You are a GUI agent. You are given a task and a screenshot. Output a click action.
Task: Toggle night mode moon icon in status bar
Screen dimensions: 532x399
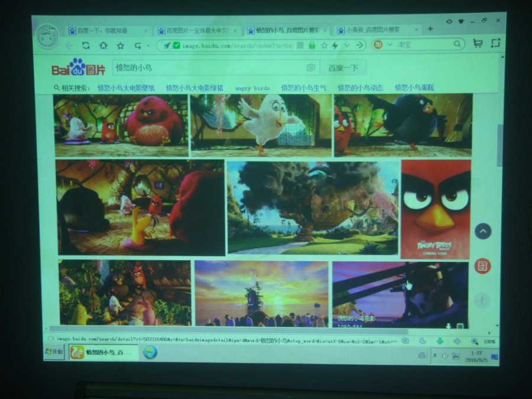[423, 341]
